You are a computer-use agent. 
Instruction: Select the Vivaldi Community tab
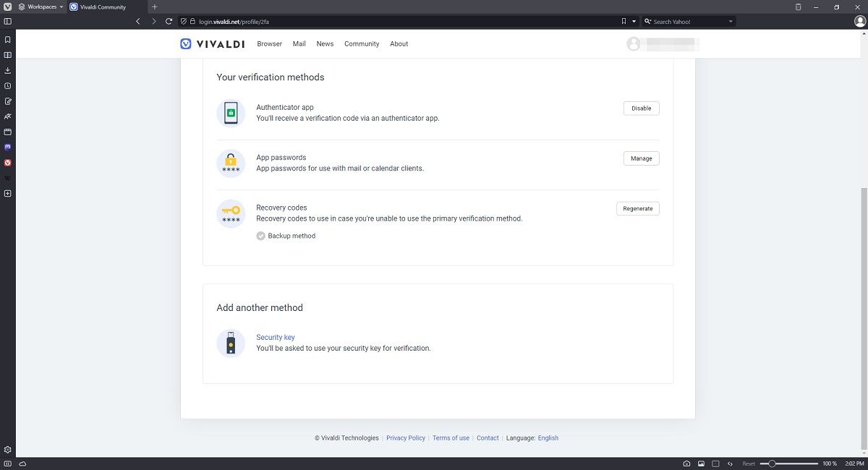[x=106, y=7]
